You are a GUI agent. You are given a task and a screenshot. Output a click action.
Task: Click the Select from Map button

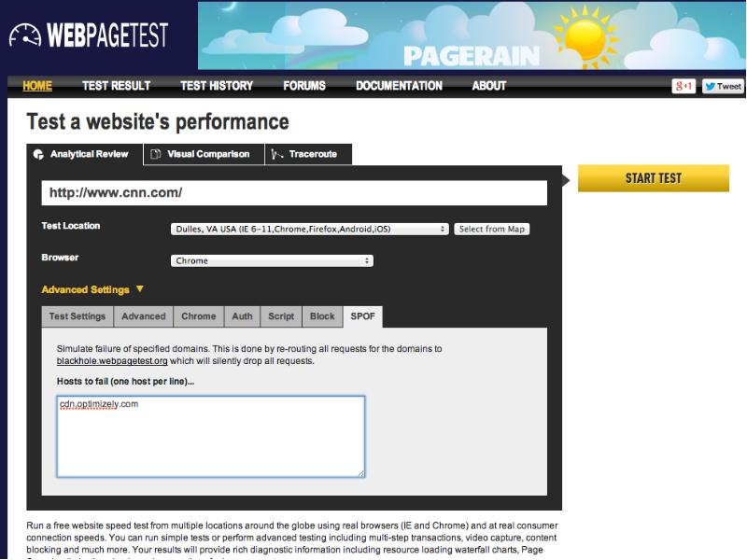click(x=492, y=229)
